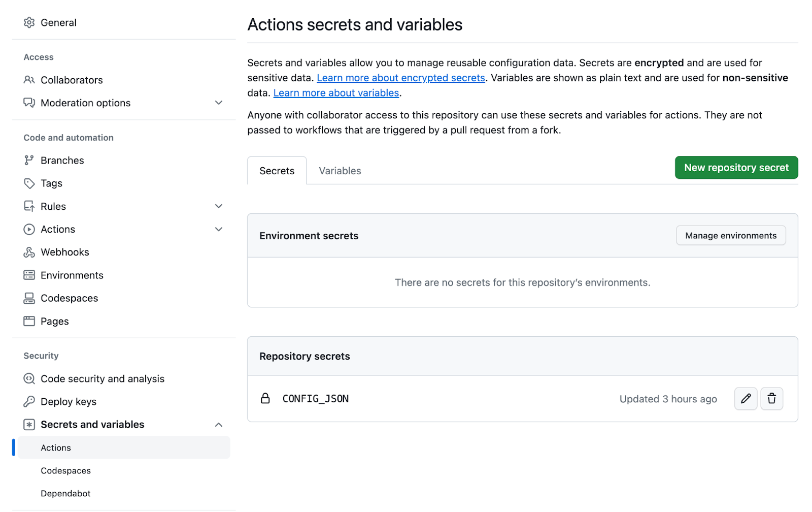Click the General gear icon in sidebar
Image resolution: width=812 pixels, height=512 pixels.
(29, 22)
